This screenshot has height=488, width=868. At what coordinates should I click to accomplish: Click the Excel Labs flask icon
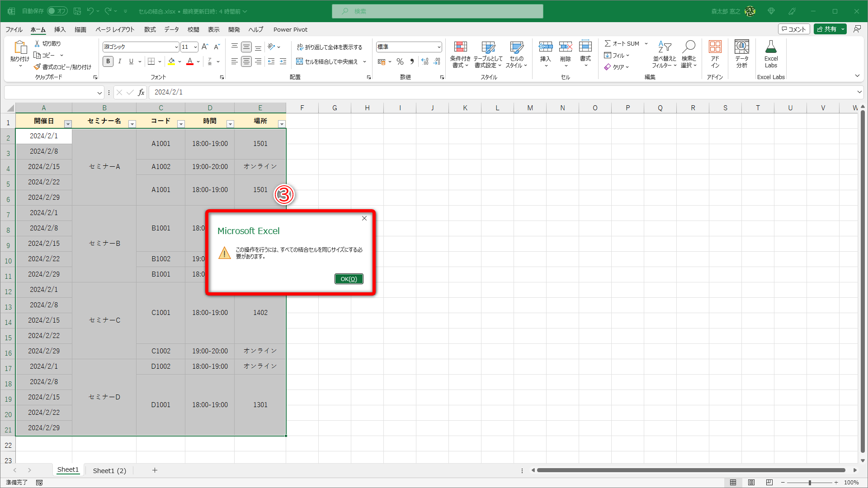[x=771, y=47]
